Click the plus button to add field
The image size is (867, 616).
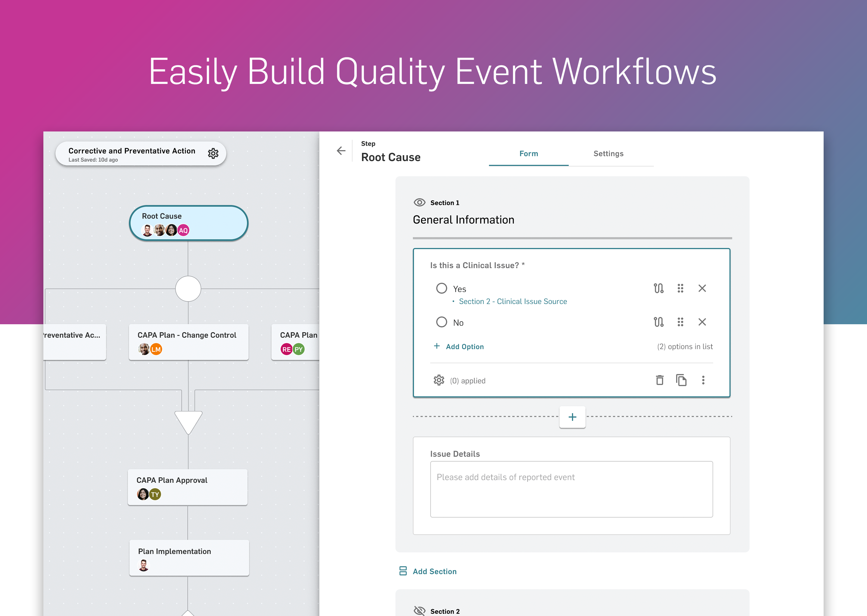tap(572, 417)
